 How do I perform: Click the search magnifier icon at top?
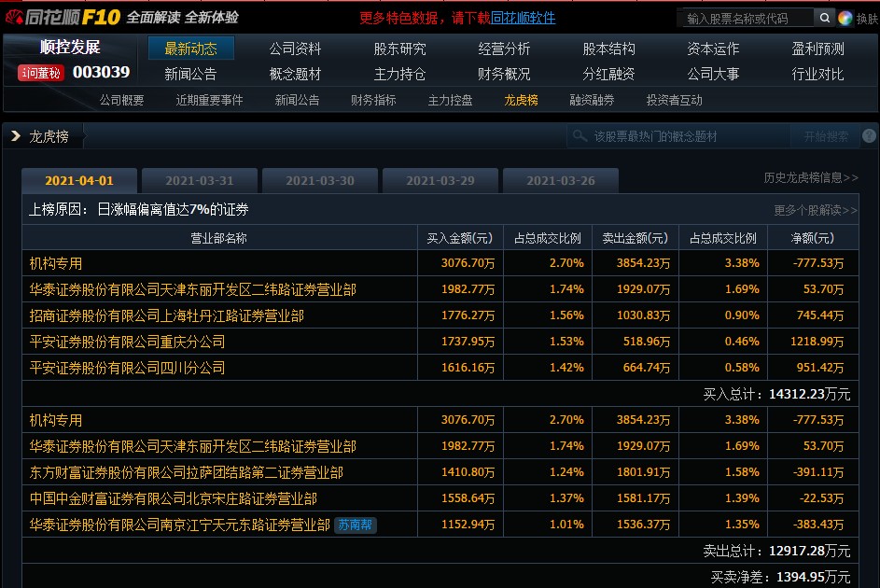click(824, 18)
